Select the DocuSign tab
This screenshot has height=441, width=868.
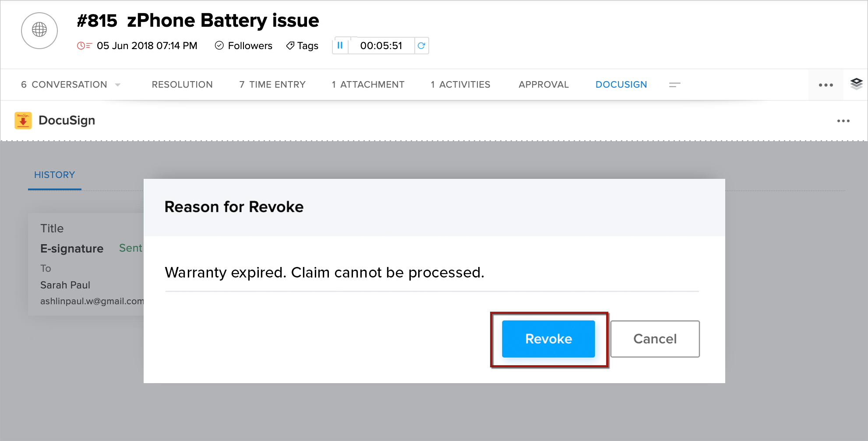coord(621,85)
